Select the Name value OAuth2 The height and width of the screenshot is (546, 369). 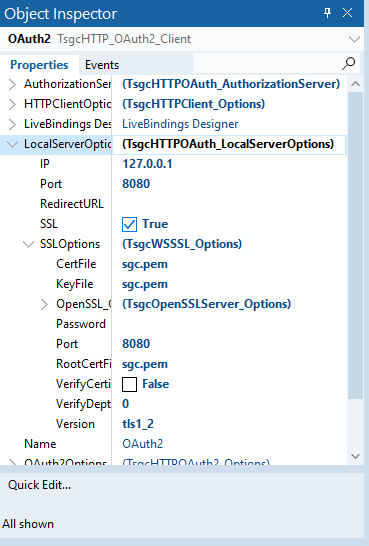coord(143,444)
